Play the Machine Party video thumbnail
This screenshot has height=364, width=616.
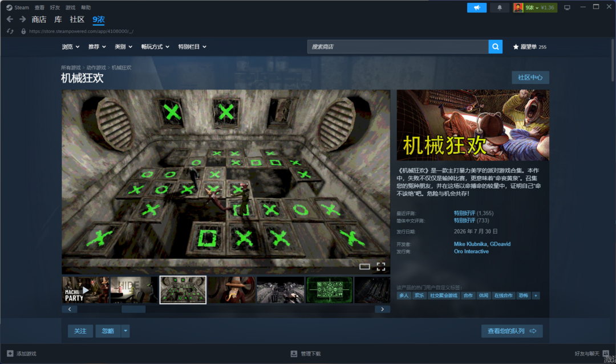pos(86,290)
